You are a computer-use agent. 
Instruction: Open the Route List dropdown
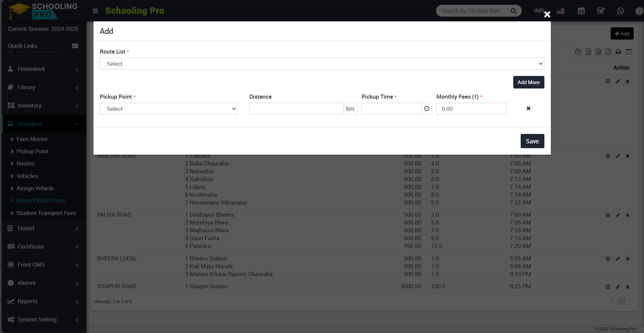(322, 64)
